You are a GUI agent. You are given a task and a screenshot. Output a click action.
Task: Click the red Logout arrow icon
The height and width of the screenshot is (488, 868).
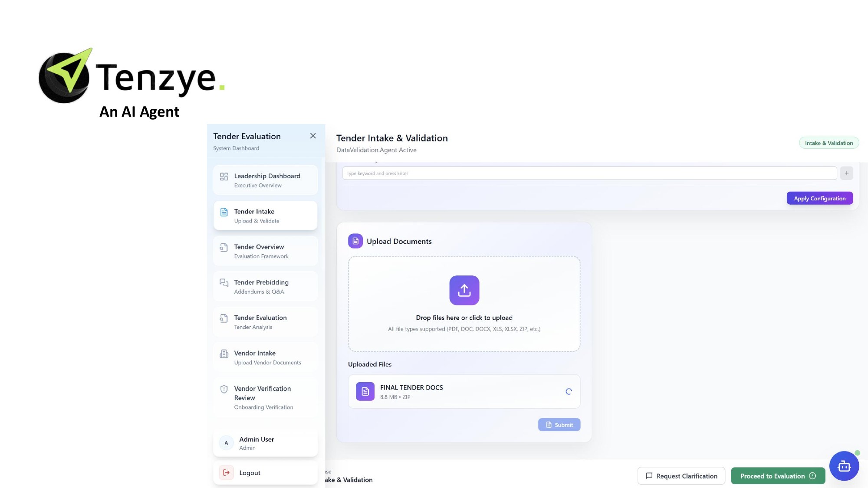[x=226, y=473]
